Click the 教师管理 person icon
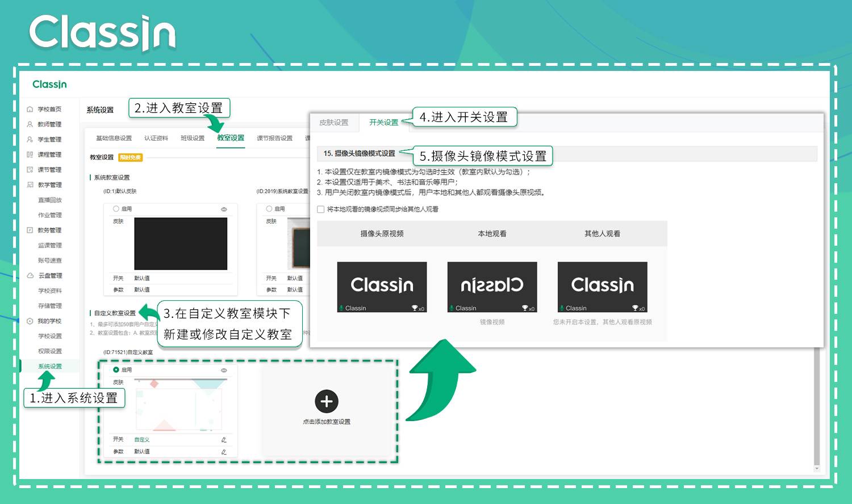 (x=30, y=124)
